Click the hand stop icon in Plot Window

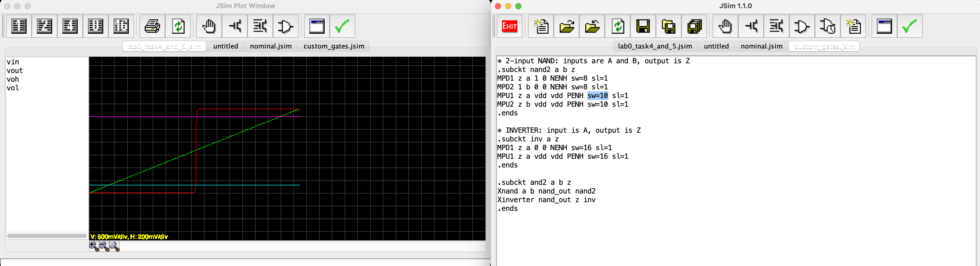[209, 26]
